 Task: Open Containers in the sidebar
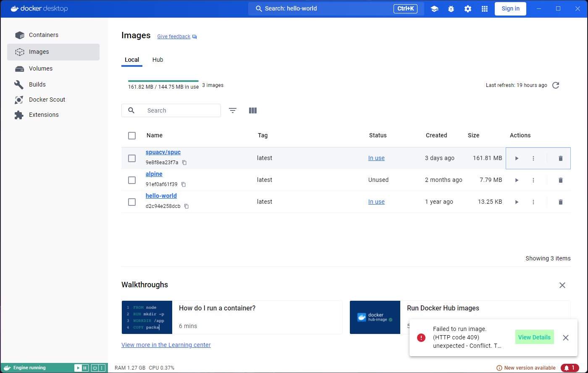click(53, 35)
